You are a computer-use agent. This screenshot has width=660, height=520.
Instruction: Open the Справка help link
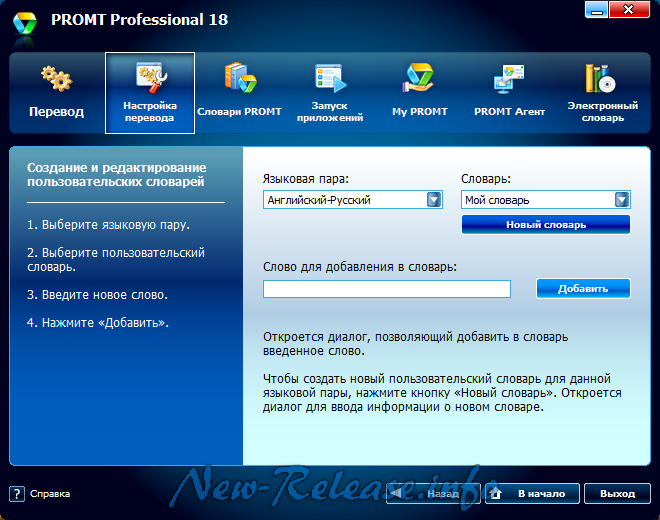50,493
